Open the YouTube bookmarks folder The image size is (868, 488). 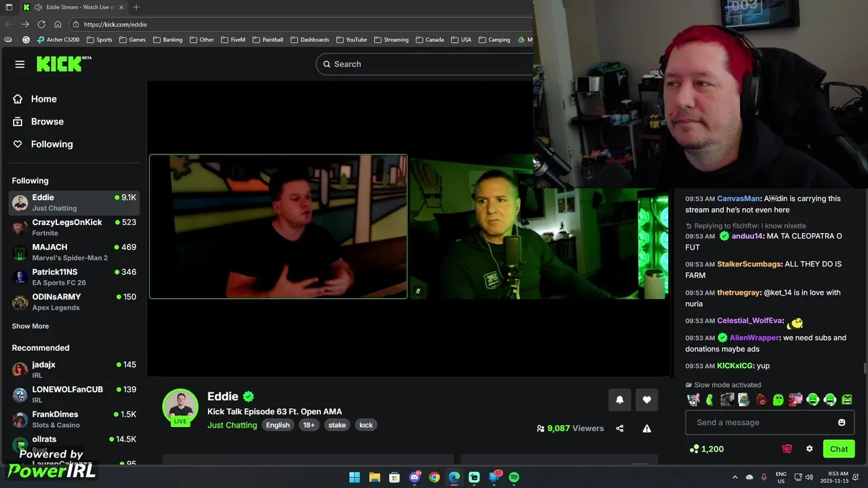(x=351, y=40)
